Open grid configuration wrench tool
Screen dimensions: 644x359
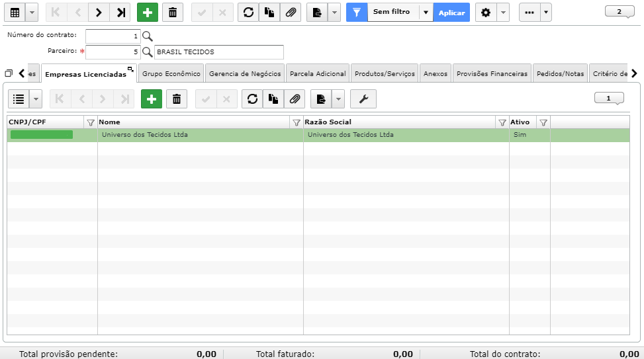(363, 99)
